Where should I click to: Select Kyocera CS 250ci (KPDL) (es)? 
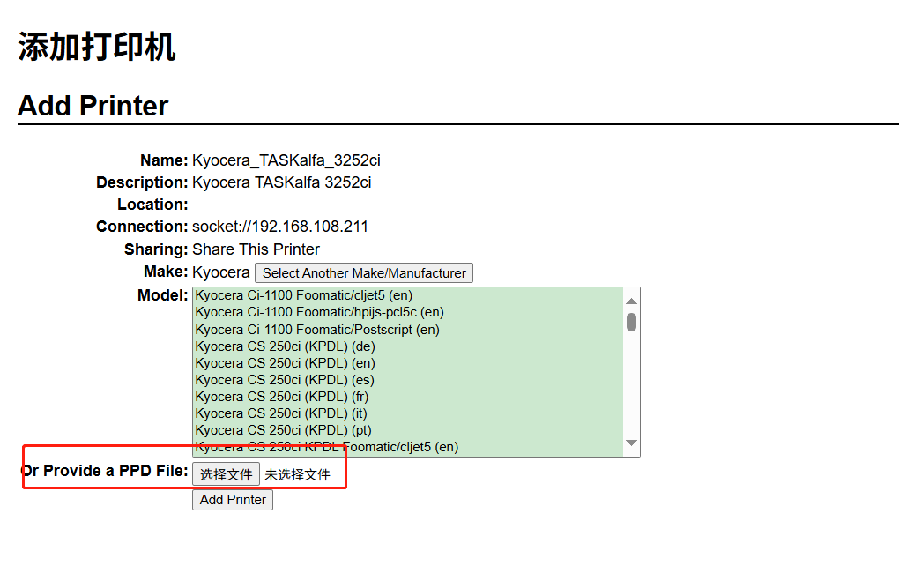(409, 380)
